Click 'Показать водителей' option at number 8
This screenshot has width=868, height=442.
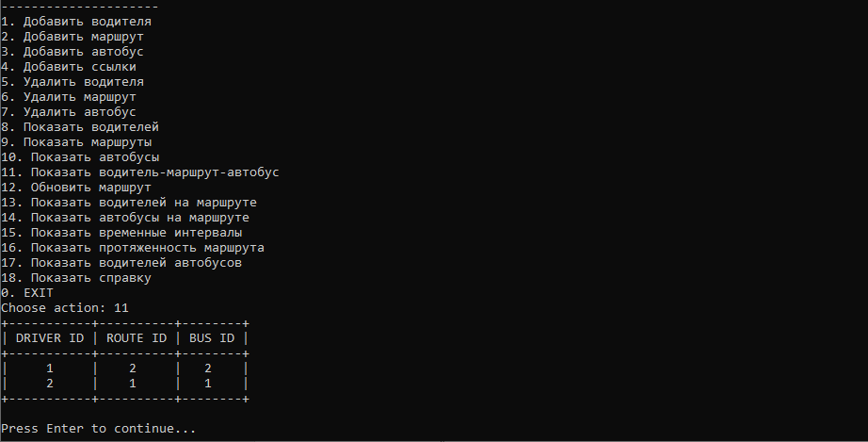point(80,127)
